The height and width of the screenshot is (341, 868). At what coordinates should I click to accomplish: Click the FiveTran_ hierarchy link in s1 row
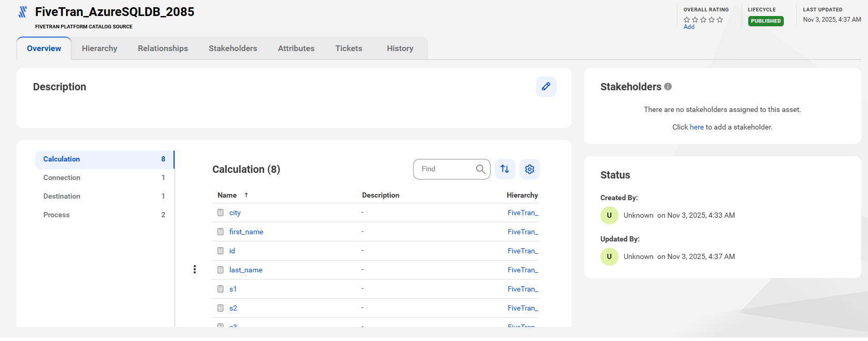point(523,289)
